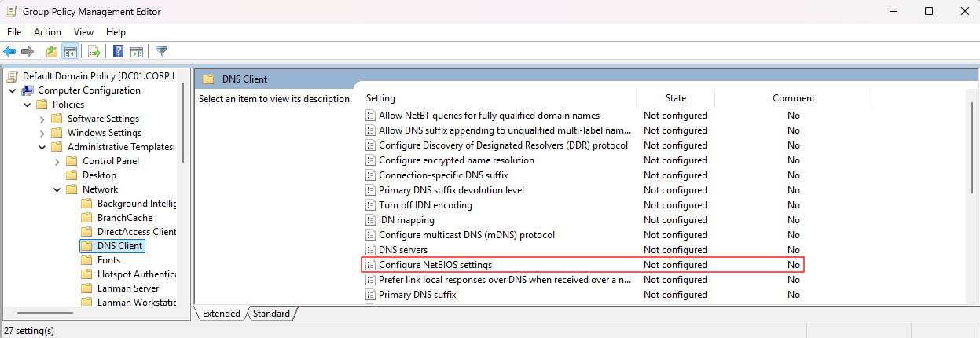Click policy icon beside Configure encrypted name resolution
The width and height of the screenshot is (980, 338).
pyautogui.click(x=371, y=160)
